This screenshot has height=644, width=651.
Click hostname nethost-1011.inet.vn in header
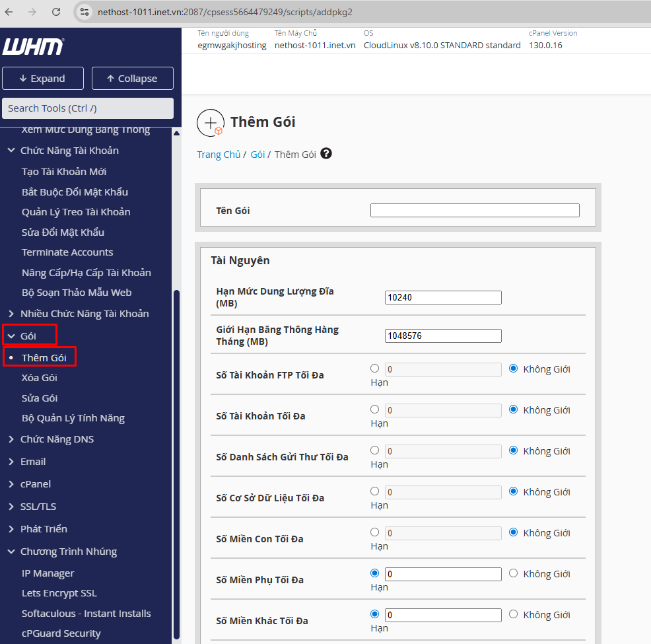tap(315, 46)
